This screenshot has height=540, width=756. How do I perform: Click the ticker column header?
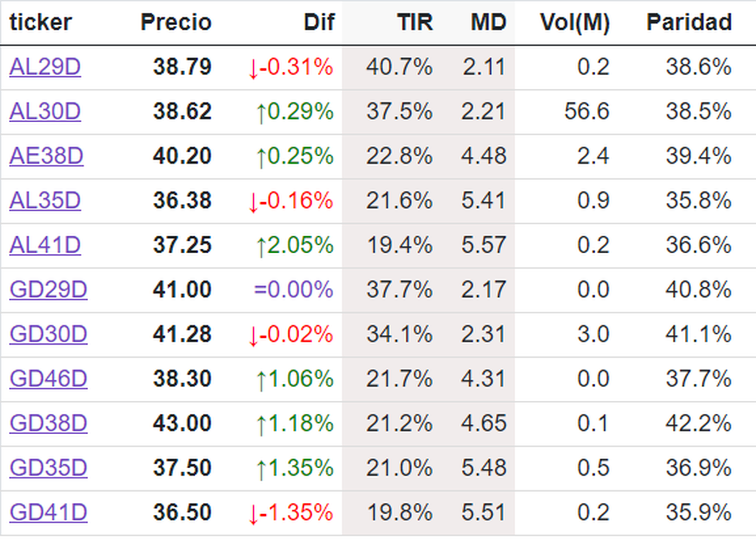pos(40,23)
